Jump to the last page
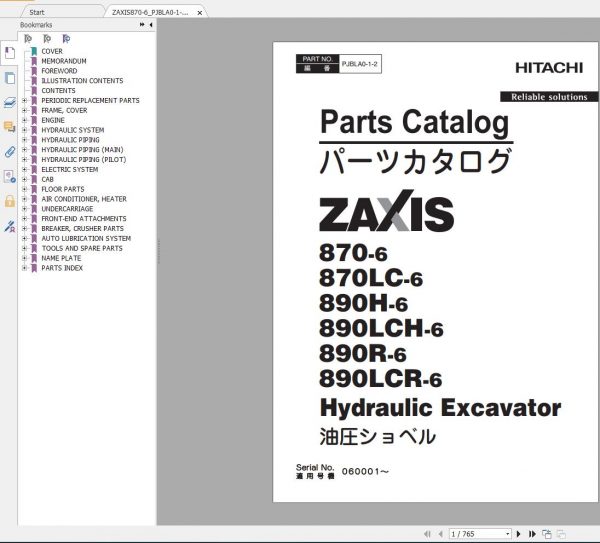This screenshot has width=600, height=543. [x=532, y=534]
